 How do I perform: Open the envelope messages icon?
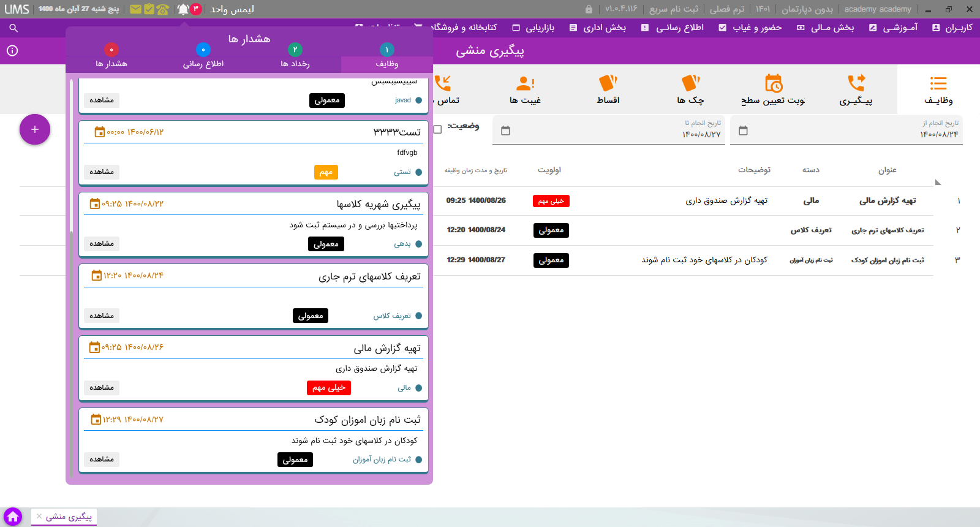coord(135,9)
